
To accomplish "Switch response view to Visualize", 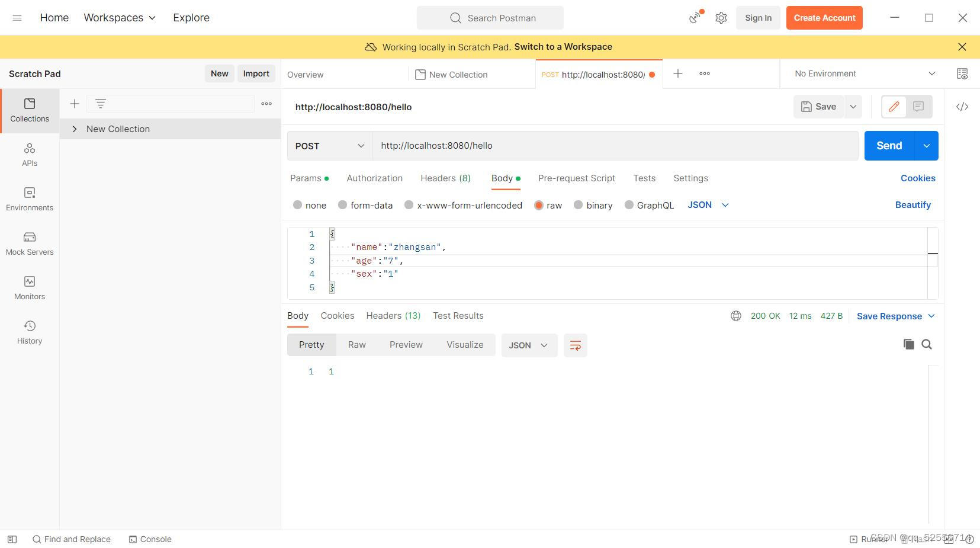I will (x=465, y=345).
